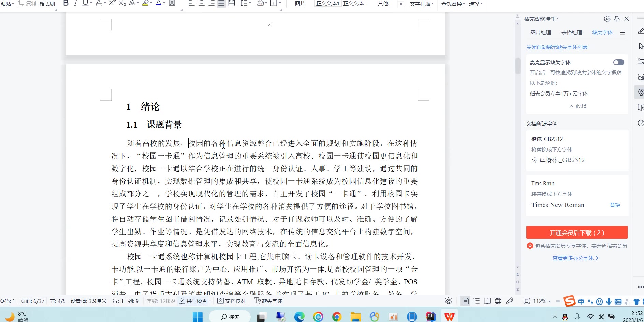Toggle bold formatting in the ribbon
Screen dimensions: 644x322
tap(66, 3)
